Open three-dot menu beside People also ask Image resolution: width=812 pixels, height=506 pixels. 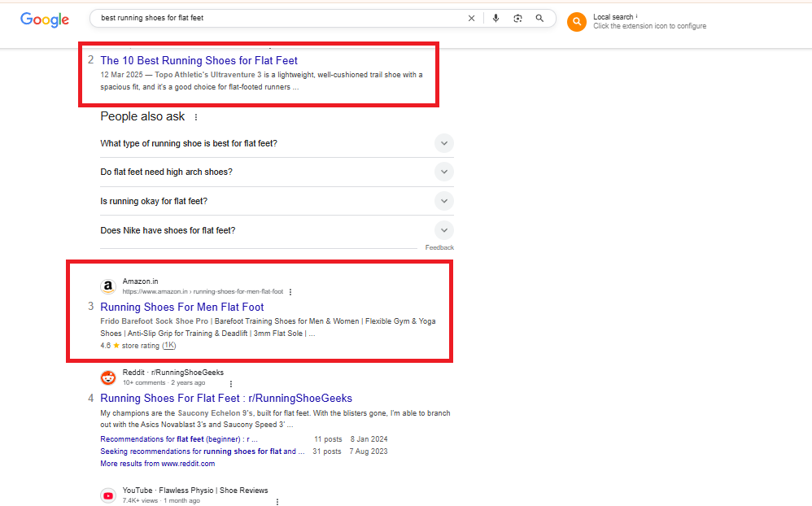(x=196, y=117)
